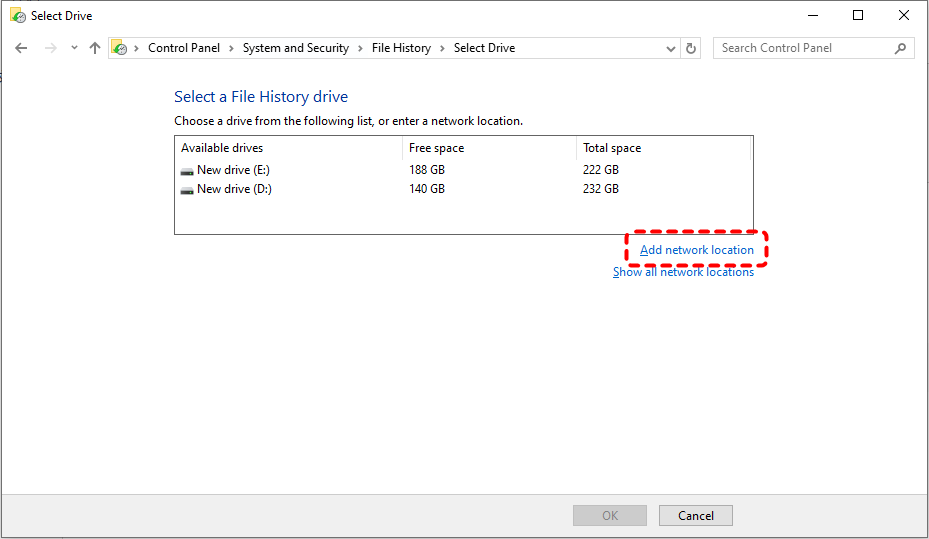Go back using the back arrow
The image size is (929, 539).
pyautogui.click(x=21, y=48)
